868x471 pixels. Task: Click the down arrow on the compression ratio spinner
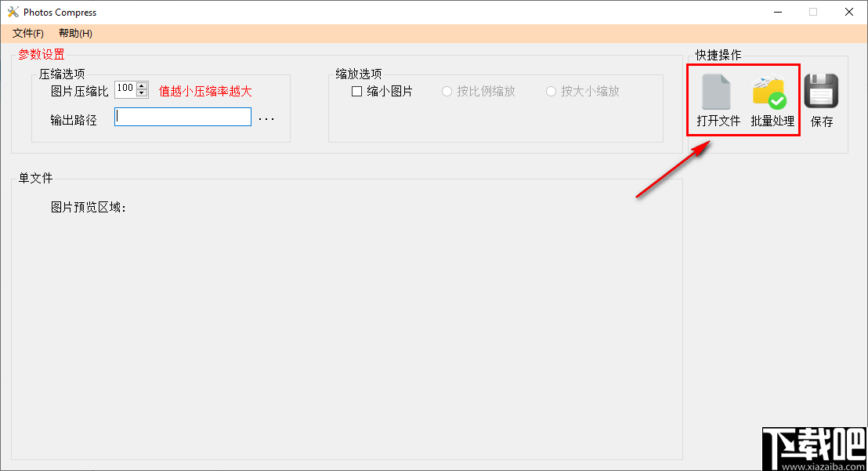click(x=141, y=94)
